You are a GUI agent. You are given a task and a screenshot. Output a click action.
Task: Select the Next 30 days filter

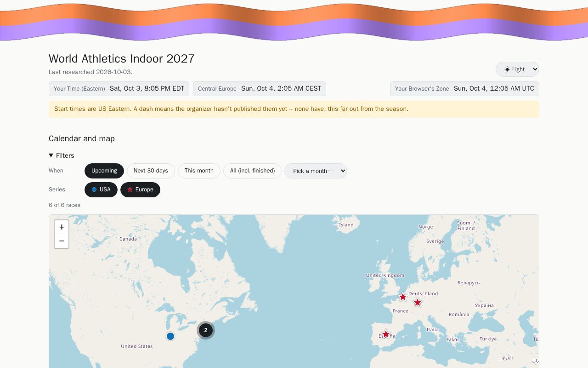[x=151, y=171]
